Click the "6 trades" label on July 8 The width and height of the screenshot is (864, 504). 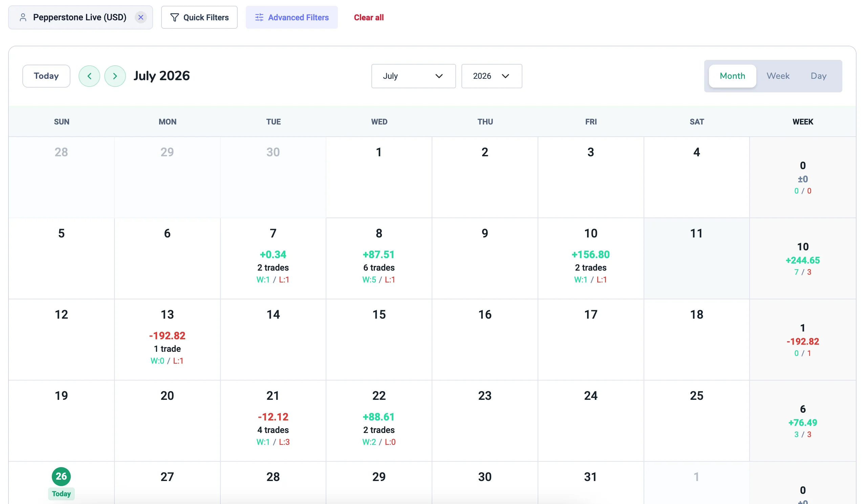[379, 268]
